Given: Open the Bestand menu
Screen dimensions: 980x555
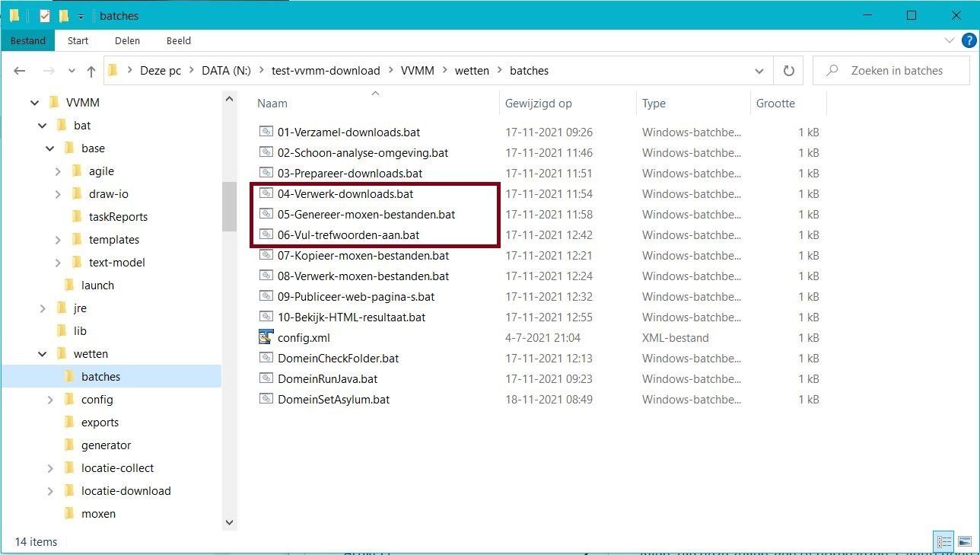Looking at the screenshot, I should (x=28, y=40).
